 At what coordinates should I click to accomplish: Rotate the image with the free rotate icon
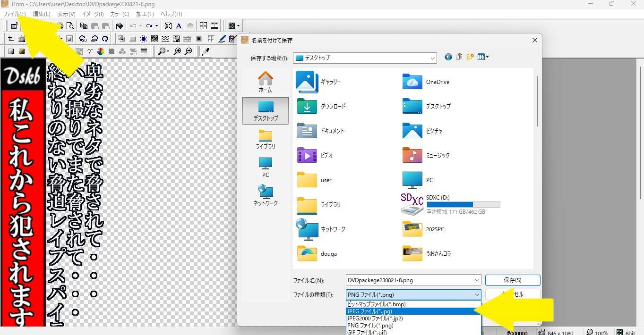[105, 39]
